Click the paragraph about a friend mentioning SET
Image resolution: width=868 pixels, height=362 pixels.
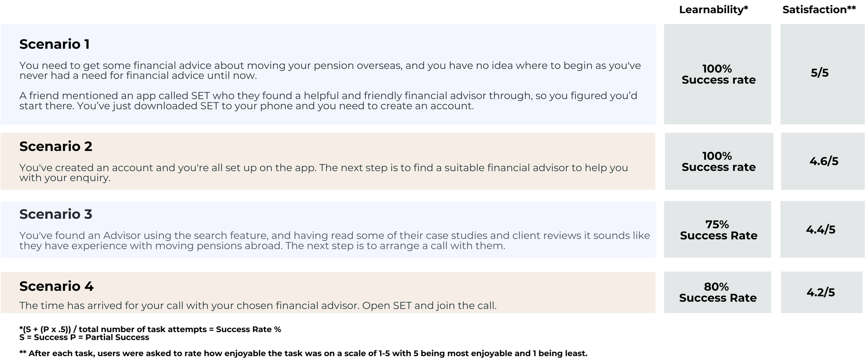point(328,101)
